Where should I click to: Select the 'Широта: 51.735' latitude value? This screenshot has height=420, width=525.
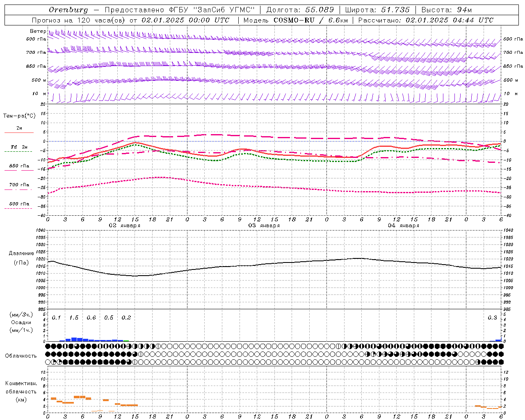click(x=377, y=10)
